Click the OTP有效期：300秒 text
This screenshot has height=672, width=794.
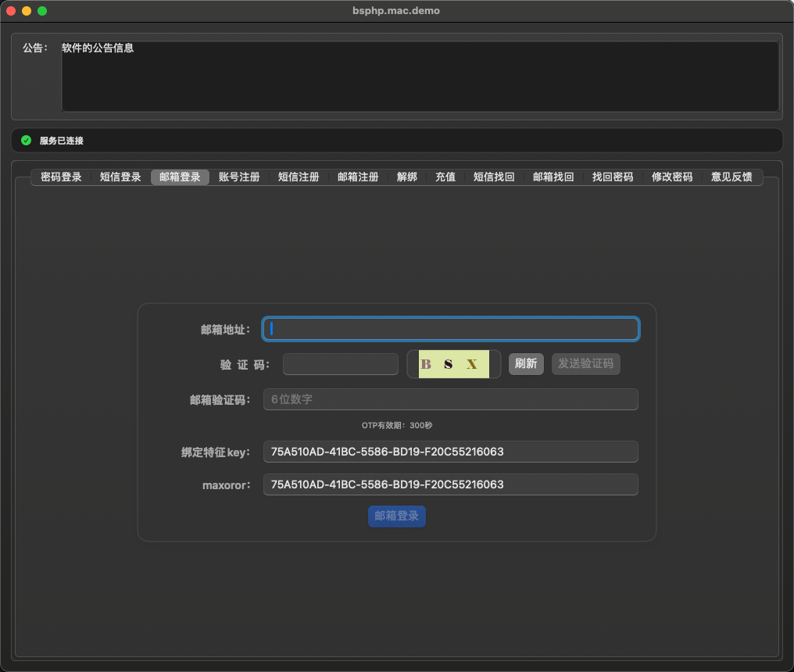point(397,425)
